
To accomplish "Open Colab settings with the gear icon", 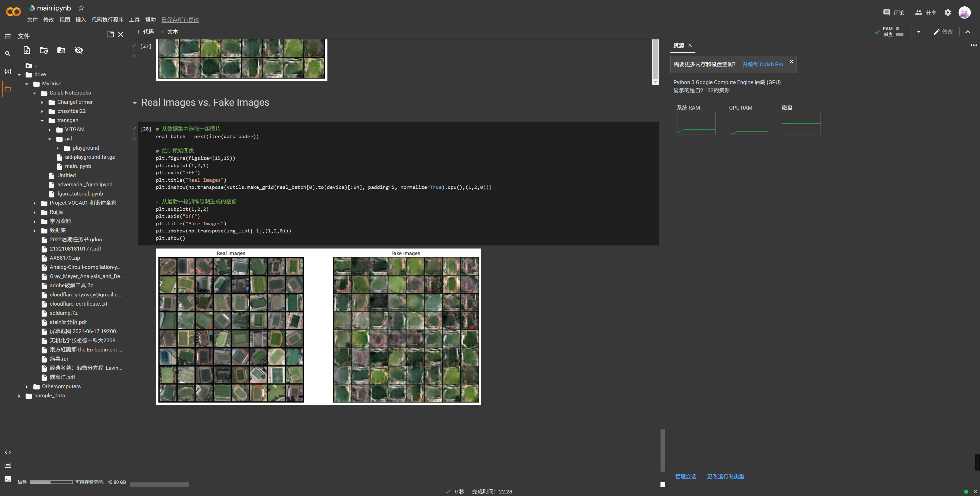I will (948, 12).
